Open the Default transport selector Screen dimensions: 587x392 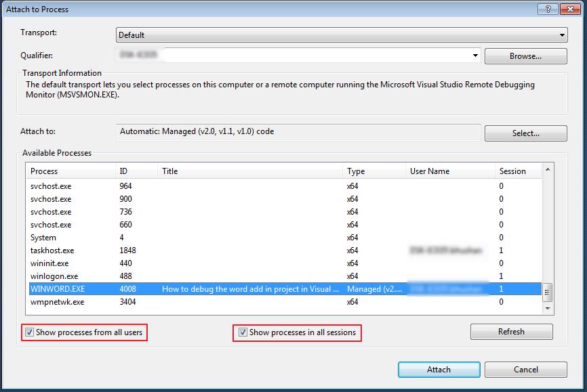563,34
